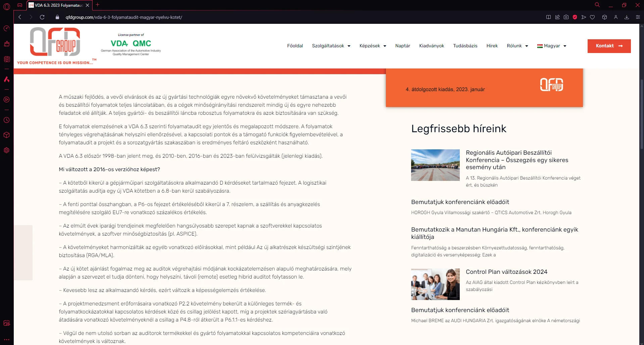Click the ad blocker shield icon

(575, 17)
